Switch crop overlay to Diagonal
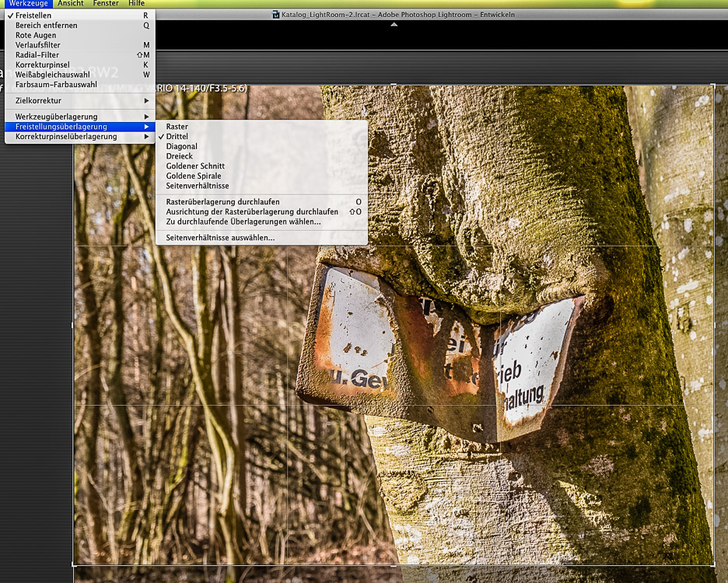The width and height of the screenshot is (728, 583). (262, 146)
